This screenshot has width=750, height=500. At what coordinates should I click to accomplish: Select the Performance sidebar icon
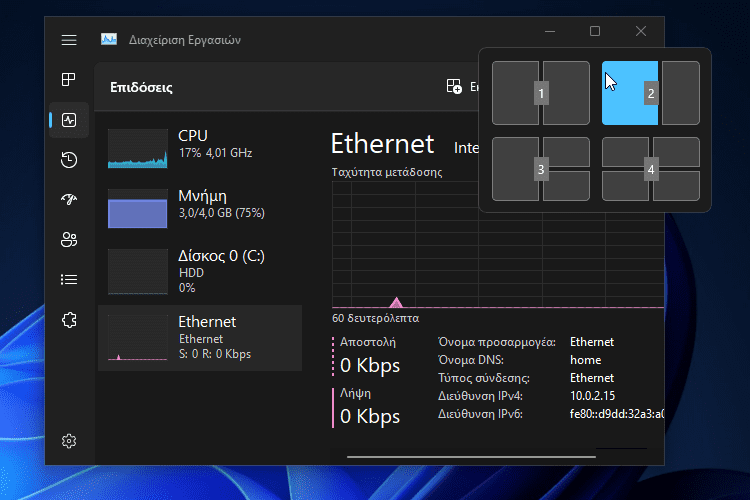(69, 120)
